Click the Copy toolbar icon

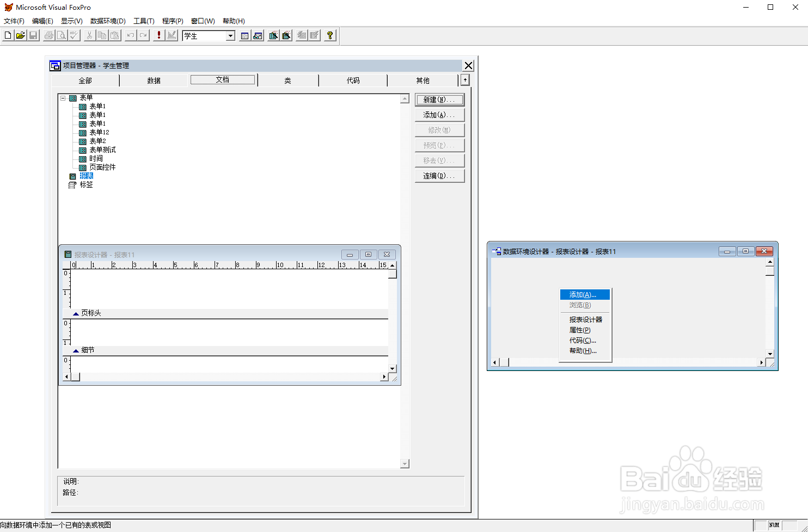coord(102,35)
